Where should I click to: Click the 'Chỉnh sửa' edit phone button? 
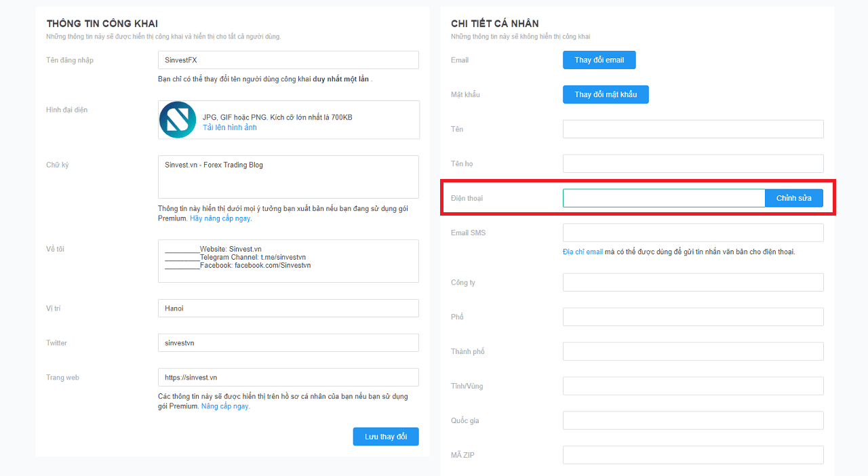coord(794,198)
